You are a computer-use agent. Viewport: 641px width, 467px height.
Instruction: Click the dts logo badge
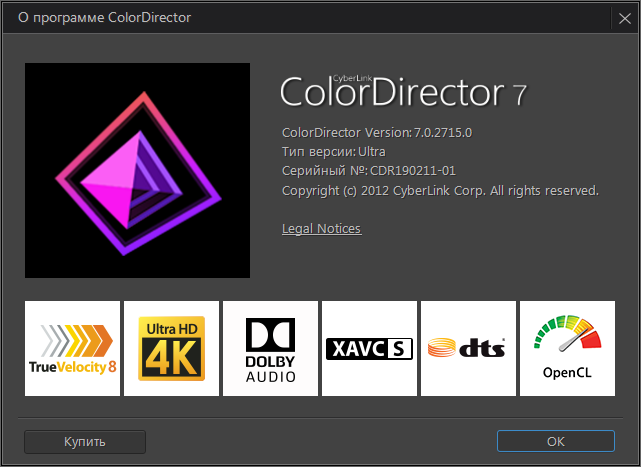click(468, 348)
